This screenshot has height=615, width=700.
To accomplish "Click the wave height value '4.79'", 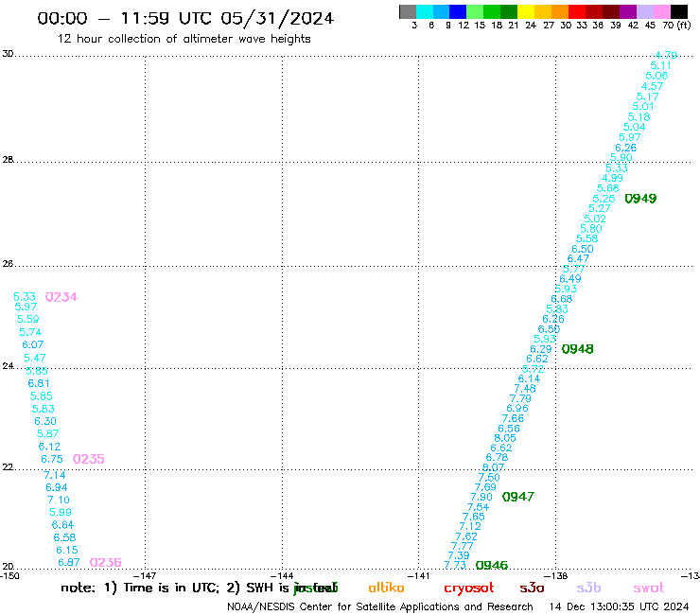I will click(x=666, y=55).
